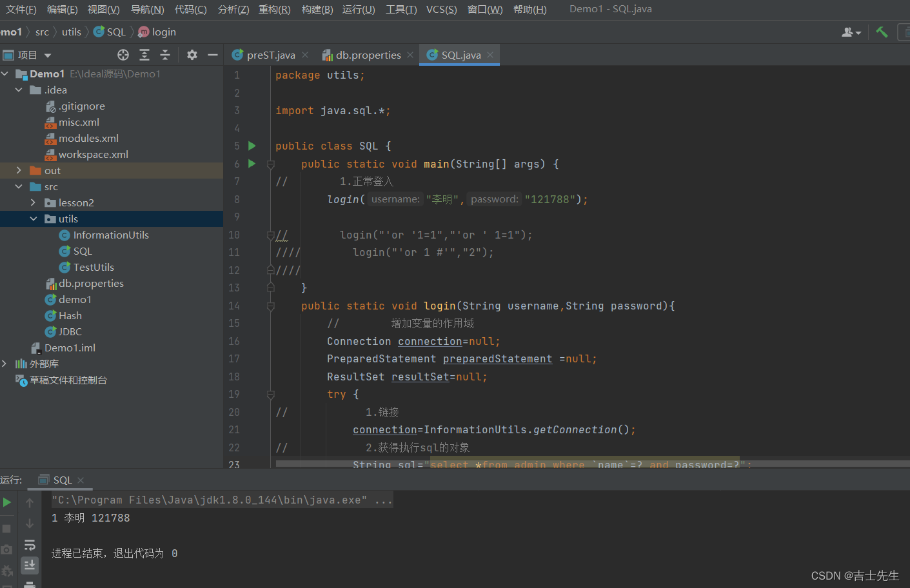Expand all items in project tree
Screen dimensions: 910x588
point(144,55)
